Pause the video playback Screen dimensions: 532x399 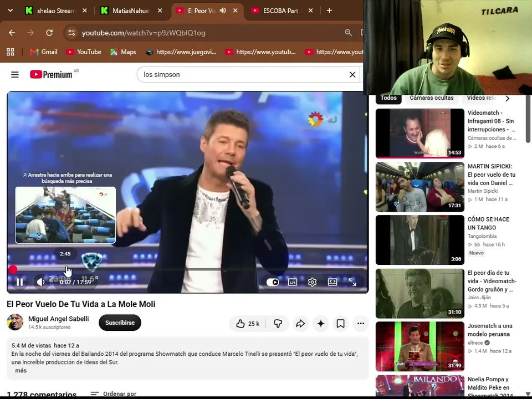pyautogui.click(x=20, y=282)
